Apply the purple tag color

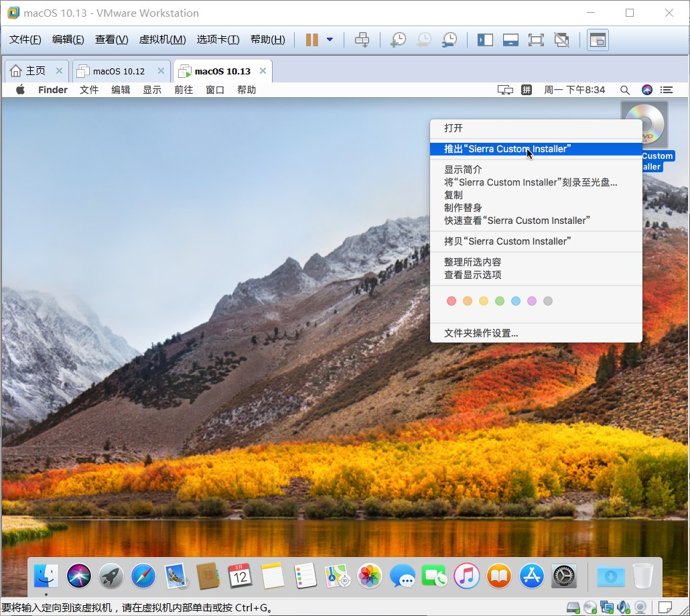pos(532,301)
